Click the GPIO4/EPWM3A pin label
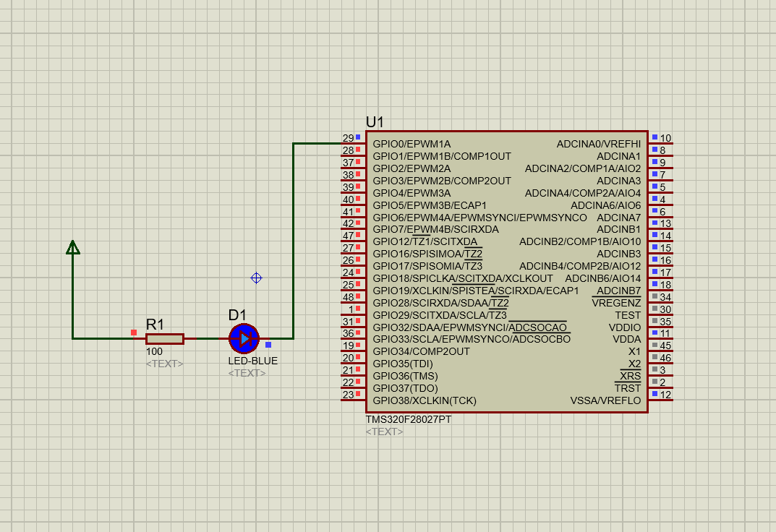Screen dimensions: 776x532 (x=412, y=193)
